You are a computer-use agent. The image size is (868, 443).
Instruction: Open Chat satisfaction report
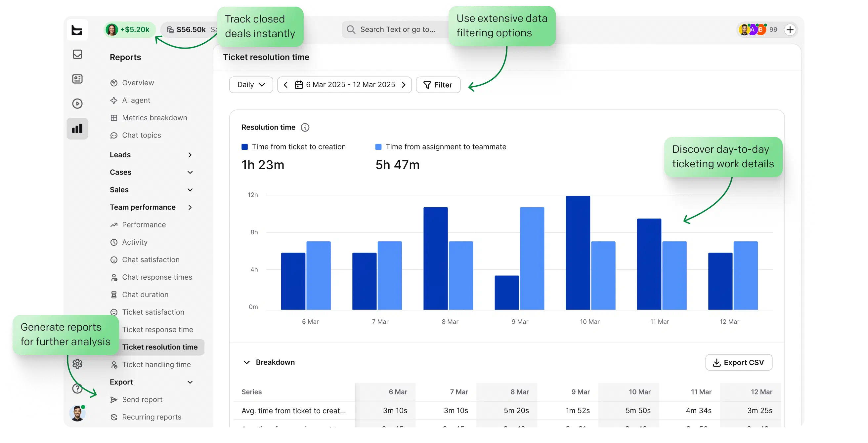(x=145, y=260)
